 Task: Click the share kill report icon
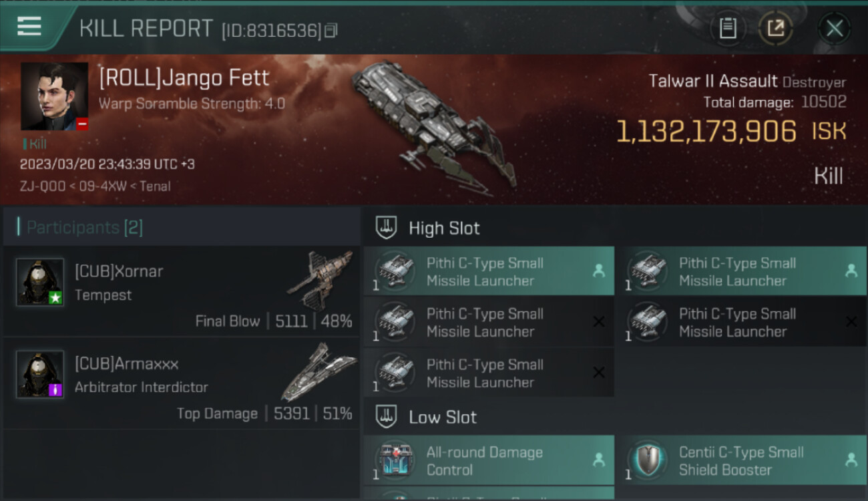776,29
